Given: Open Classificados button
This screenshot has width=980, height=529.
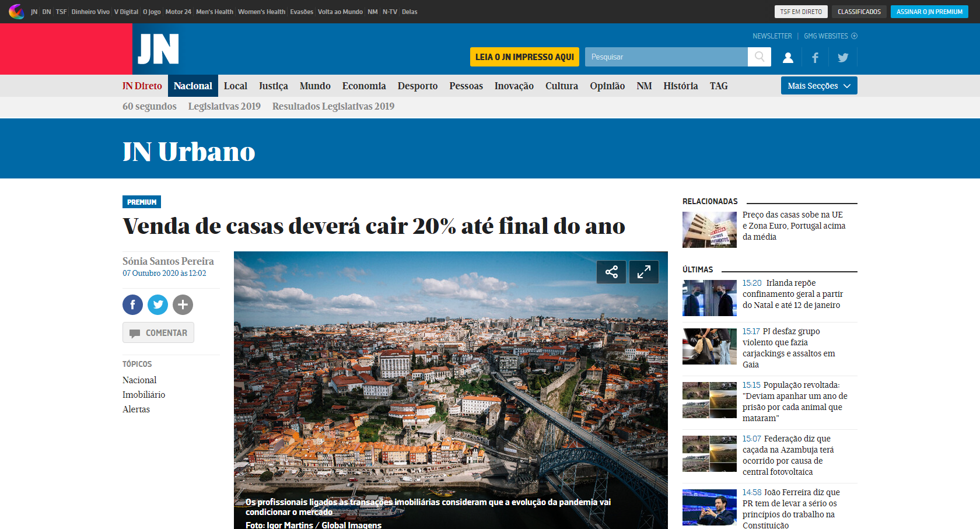Looking at the screenshot, I should point(859,12).
